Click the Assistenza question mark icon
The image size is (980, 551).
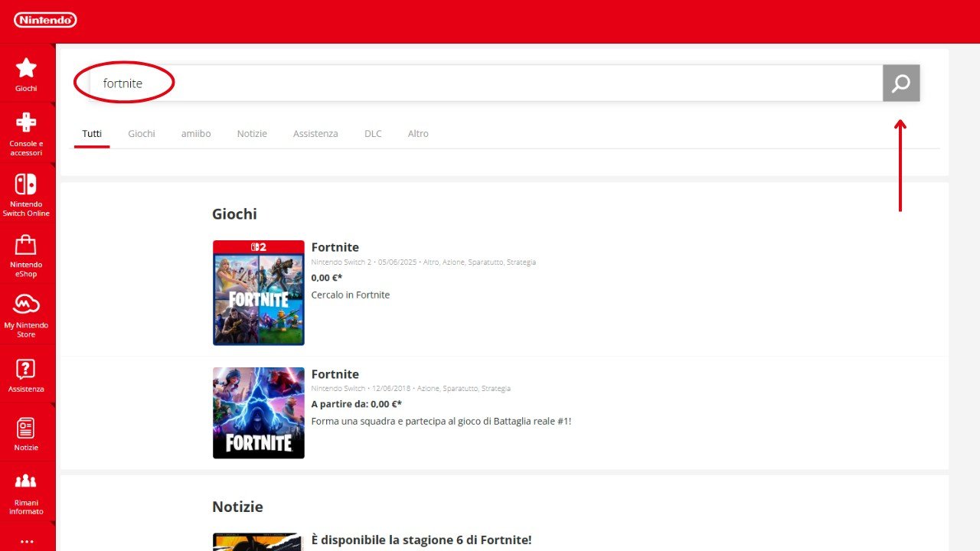[x=27, y=371]
